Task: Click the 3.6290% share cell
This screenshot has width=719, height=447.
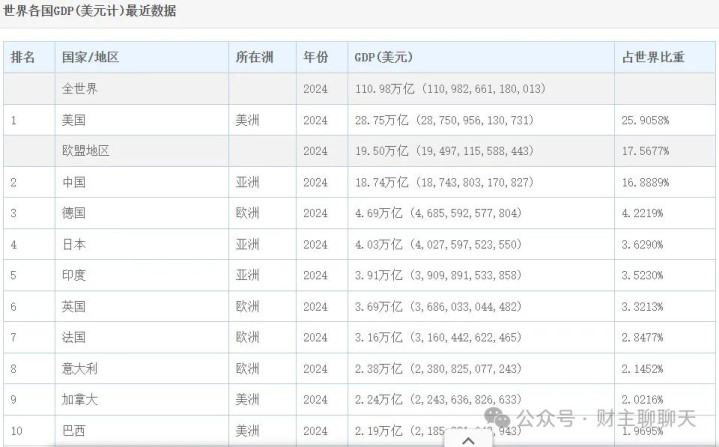Action: click(642, 244)
